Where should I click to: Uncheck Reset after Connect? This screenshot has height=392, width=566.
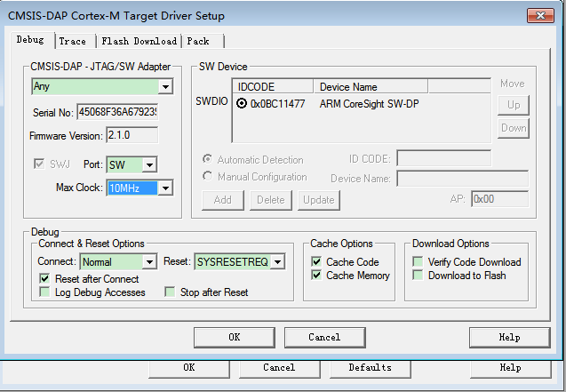click(44, 278)
